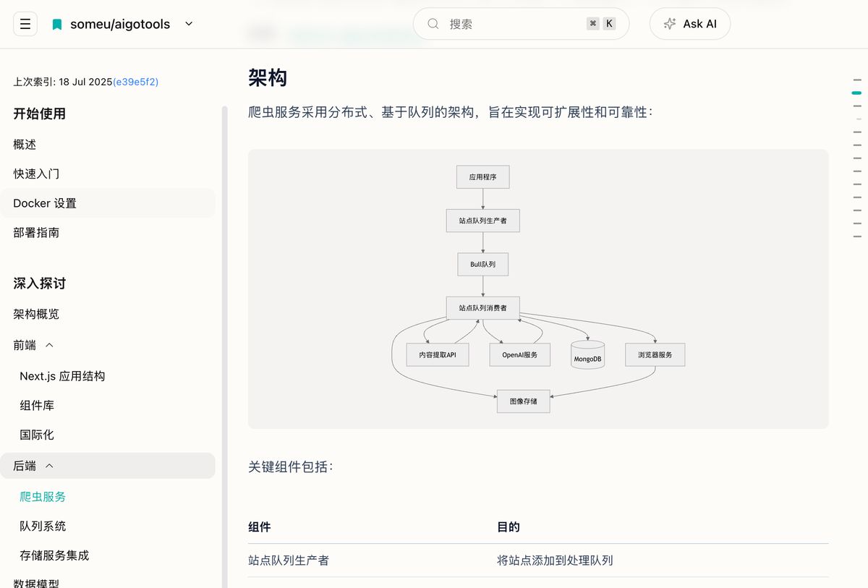The width and height of the screenshot is (868, 588).
Task: Open the hamburger navigation menu
Action: tap(25, 23)
